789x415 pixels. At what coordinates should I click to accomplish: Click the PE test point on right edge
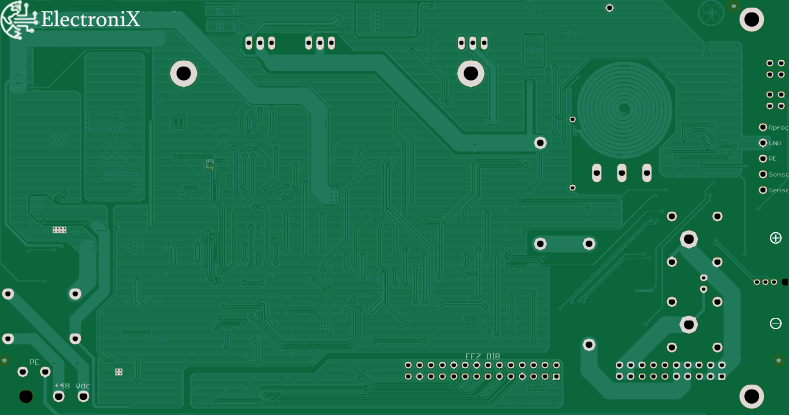[x=763, y=158]
